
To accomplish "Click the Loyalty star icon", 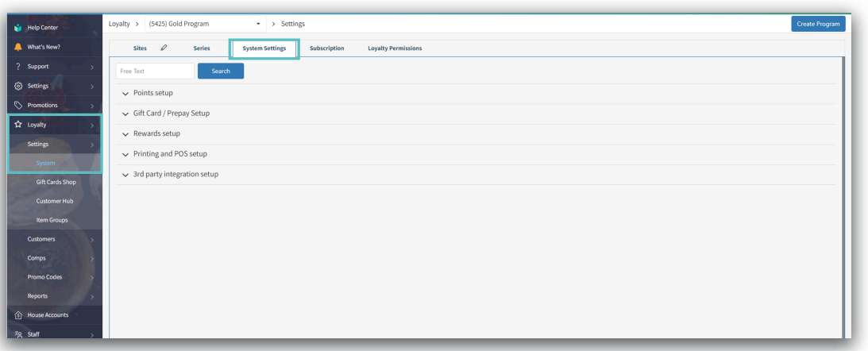I will 17,125.
